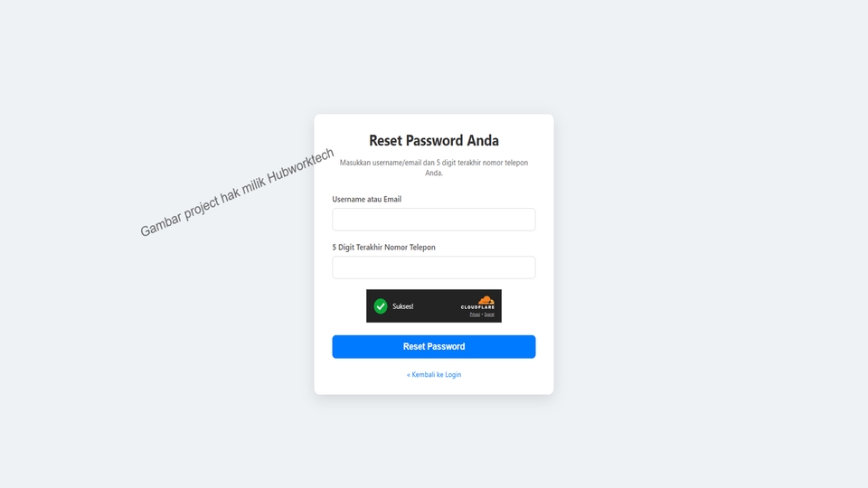Screen dimensions: 868x488
Task: Focus the Username atau Email field
Action: click(x=433, y=220)
